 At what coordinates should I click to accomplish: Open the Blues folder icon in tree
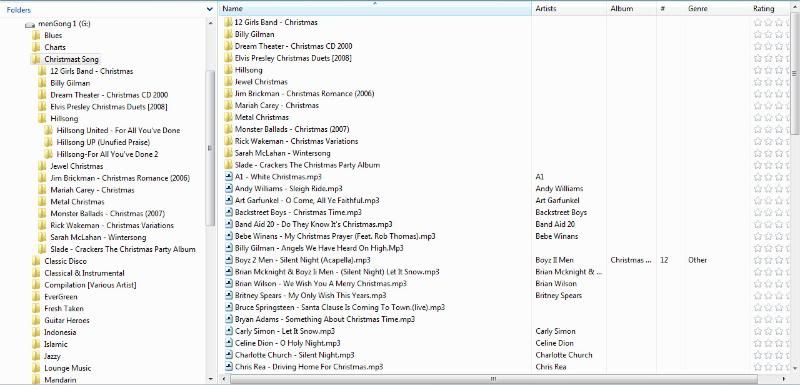pos(36,35)
